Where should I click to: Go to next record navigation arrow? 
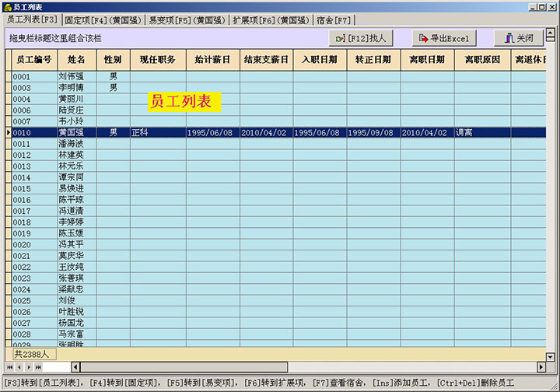[x=28, y=366]
